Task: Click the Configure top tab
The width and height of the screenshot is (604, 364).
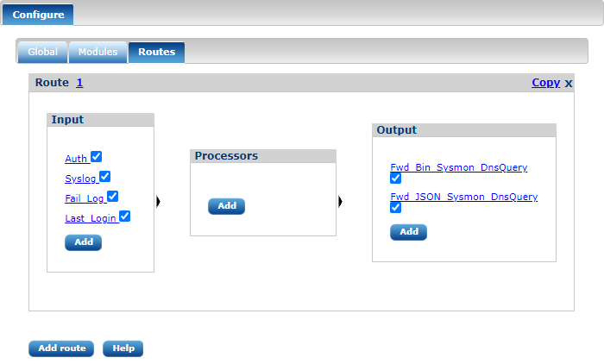Action: point(38,15)
